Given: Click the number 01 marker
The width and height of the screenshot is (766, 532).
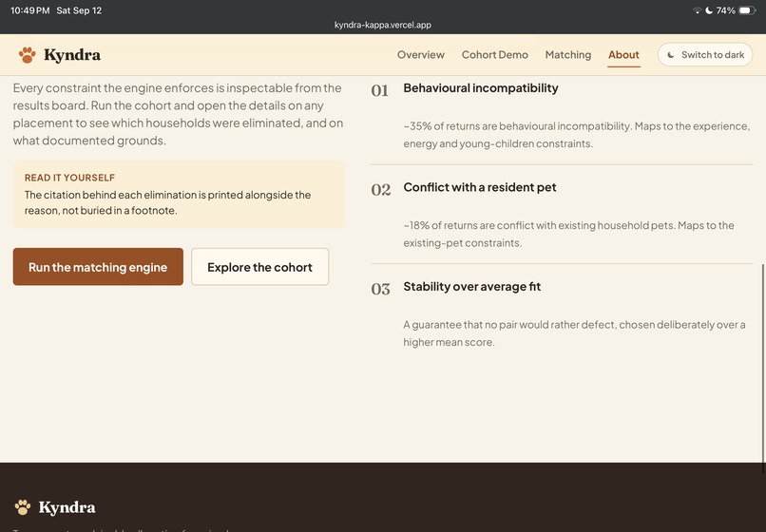Looking at the screenshot, I should tap(379, 91).
